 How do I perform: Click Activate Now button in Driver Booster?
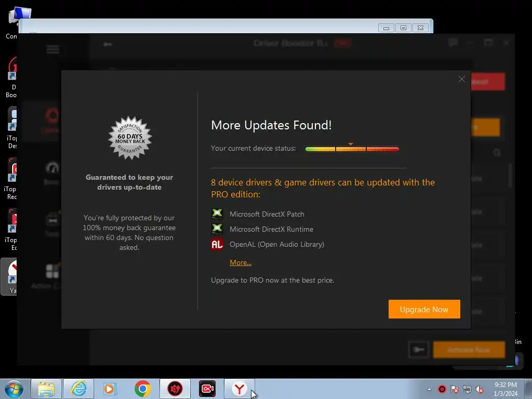click(469, 350)
